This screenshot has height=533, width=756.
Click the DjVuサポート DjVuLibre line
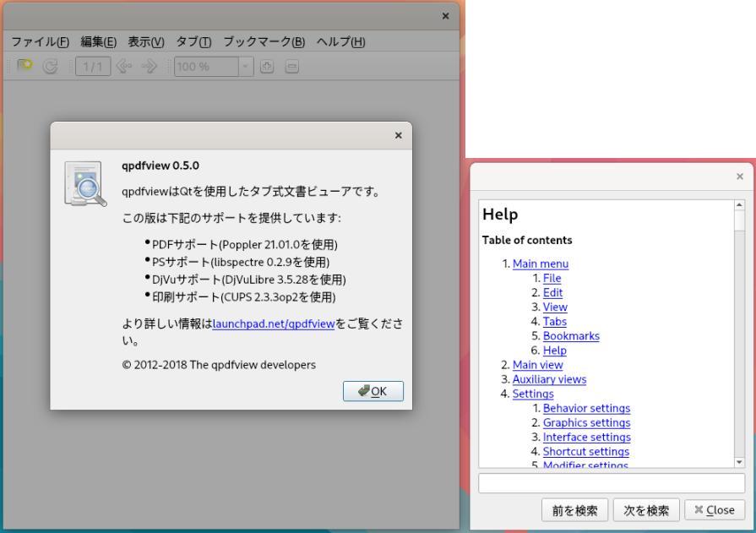249,280
